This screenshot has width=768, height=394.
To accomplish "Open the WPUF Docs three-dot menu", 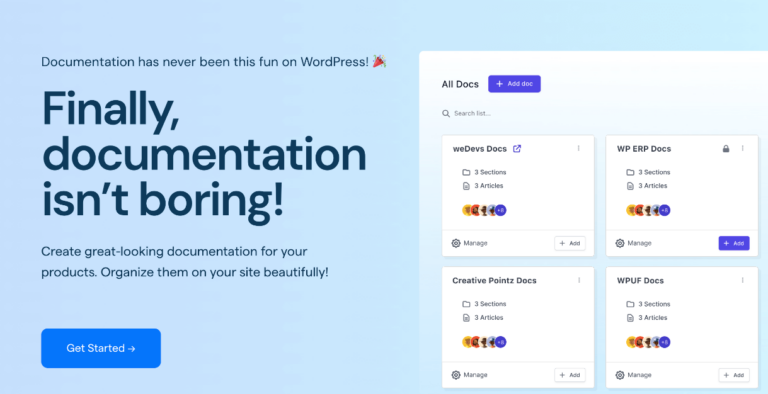I will pos(743,280).
